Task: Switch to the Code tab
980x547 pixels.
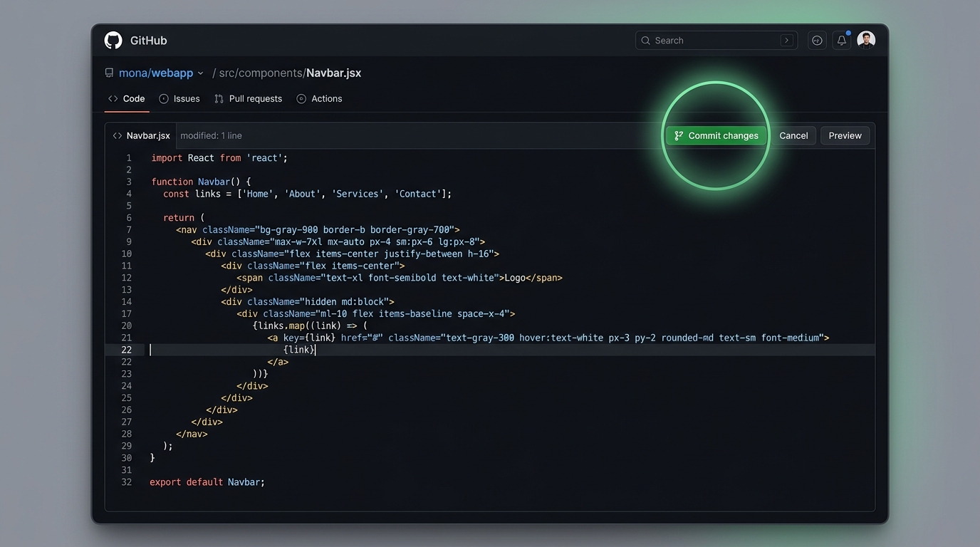Action: coord(127,99)
